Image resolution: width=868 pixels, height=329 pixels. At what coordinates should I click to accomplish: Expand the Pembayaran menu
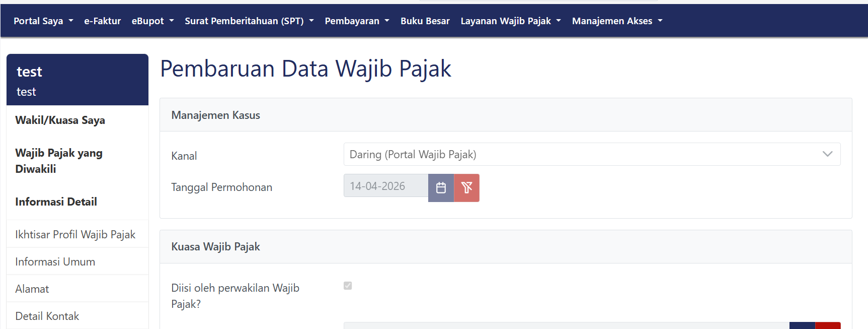tap(357, 21)
